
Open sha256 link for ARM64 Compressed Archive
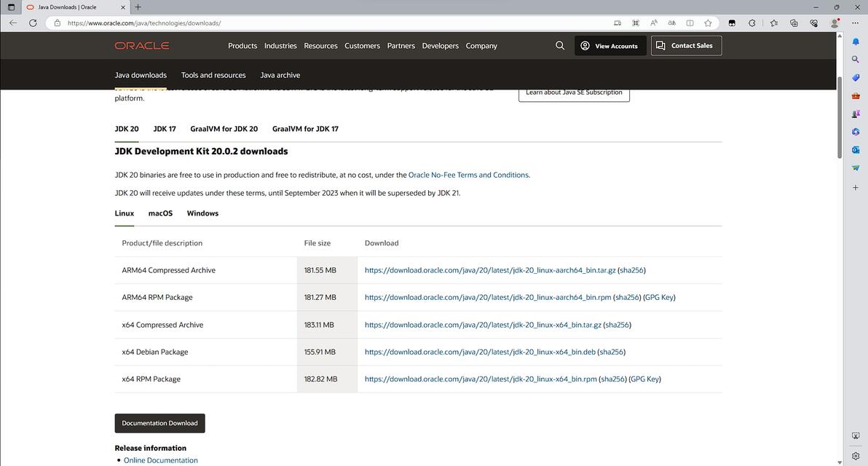click(631, 270)
